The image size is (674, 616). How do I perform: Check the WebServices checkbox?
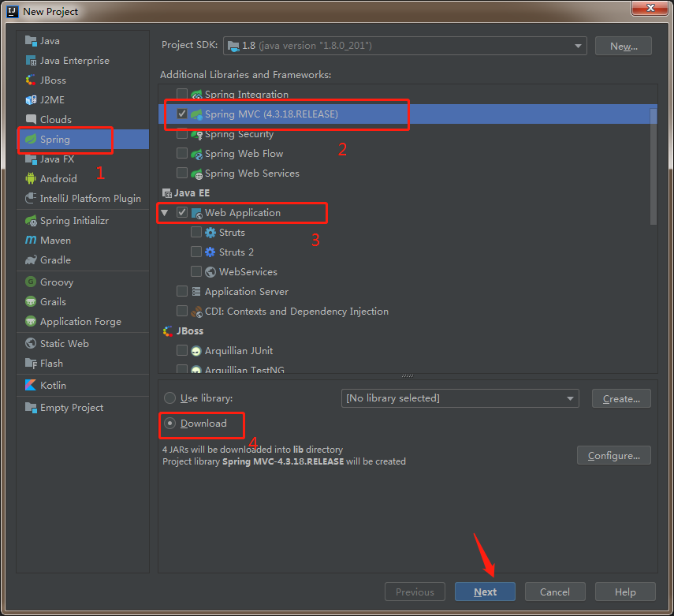tap(196, 271)
